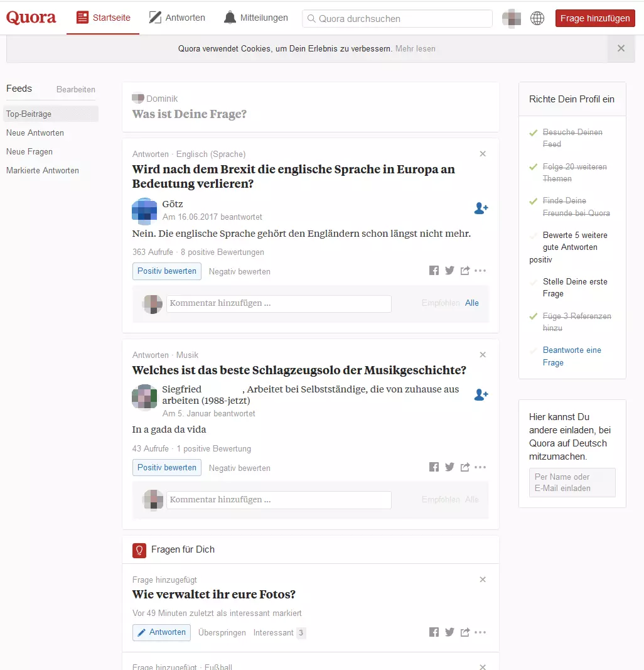Image resolution: width=644 pixels, height=670 pixels.
Task: Show Alle comments on Brexit answer
Action: 472,303
